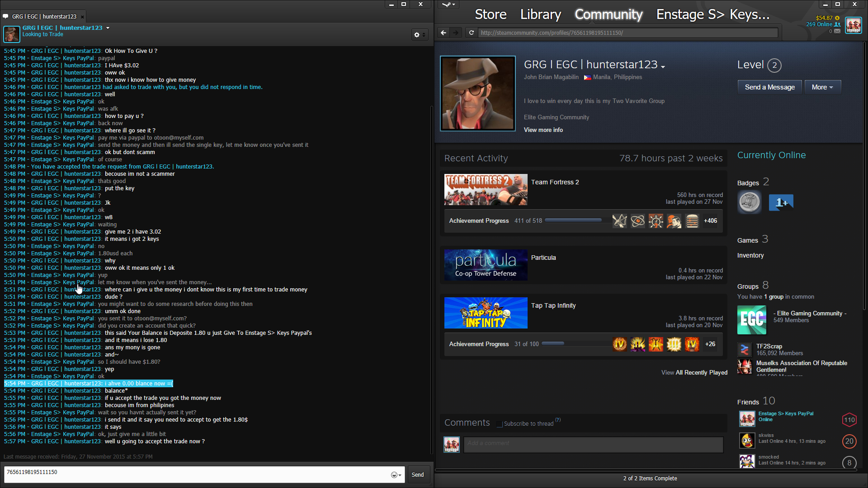Open the Community menu
This screenshot has width=868, height=488.
click(x=608, y=14)
